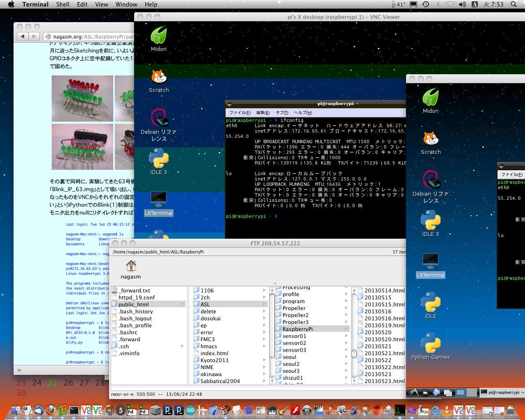Viewport: 525px width, 420px height.
Task: Expand the .ssh folder arrow
Action: 182,346
